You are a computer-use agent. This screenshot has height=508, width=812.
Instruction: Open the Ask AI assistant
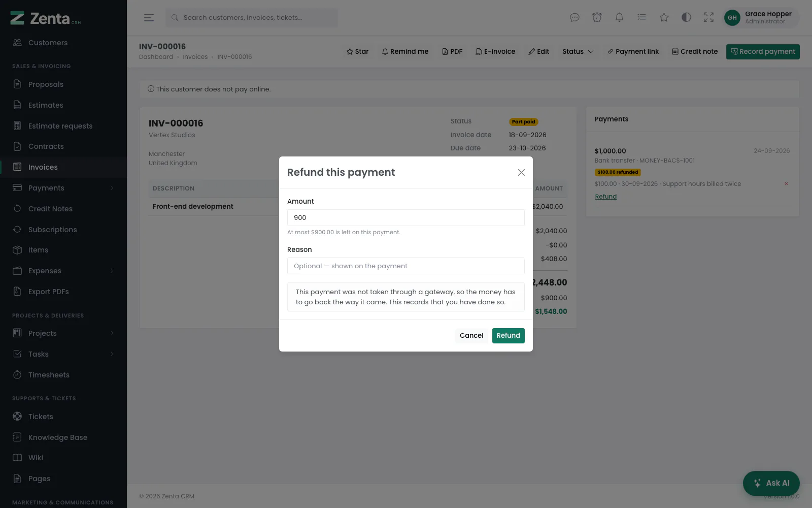[771, 483]
